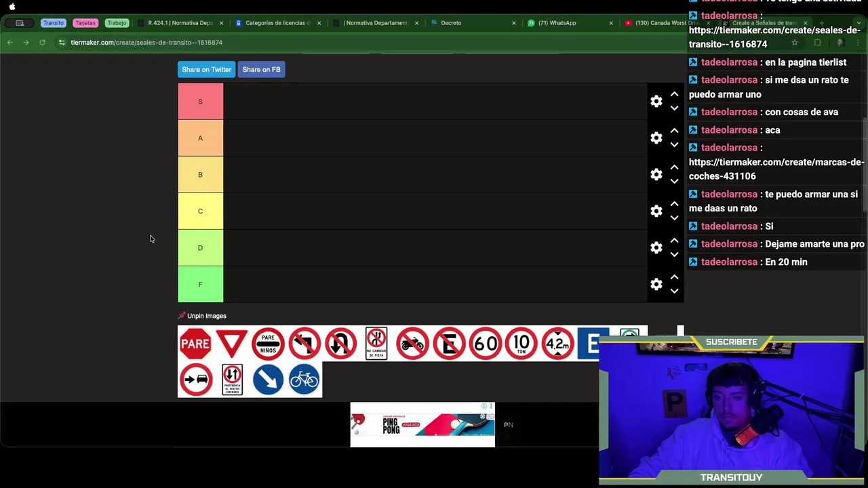
Task: Click the red S tier label
Action: [200, 101]
